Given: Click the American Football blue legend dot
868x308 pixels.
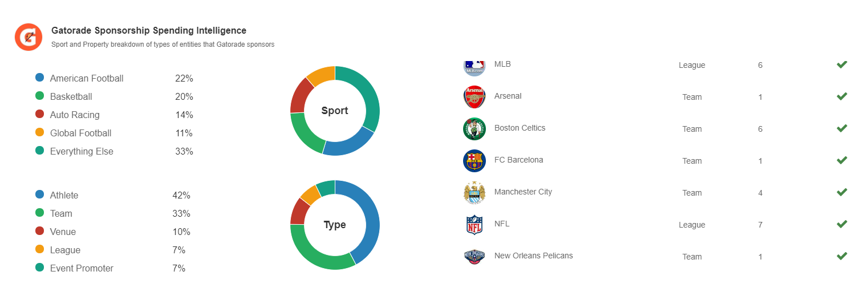Looking at the screenshot, I should pyautogui.click(x=40, y=78).
